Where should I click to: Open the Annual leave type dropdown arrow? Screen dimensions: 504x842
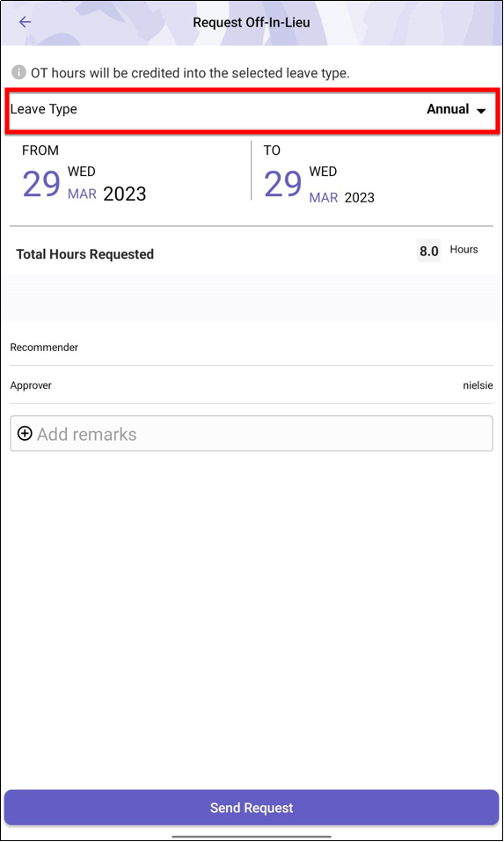pyautogui.click(x=481, y=111)
